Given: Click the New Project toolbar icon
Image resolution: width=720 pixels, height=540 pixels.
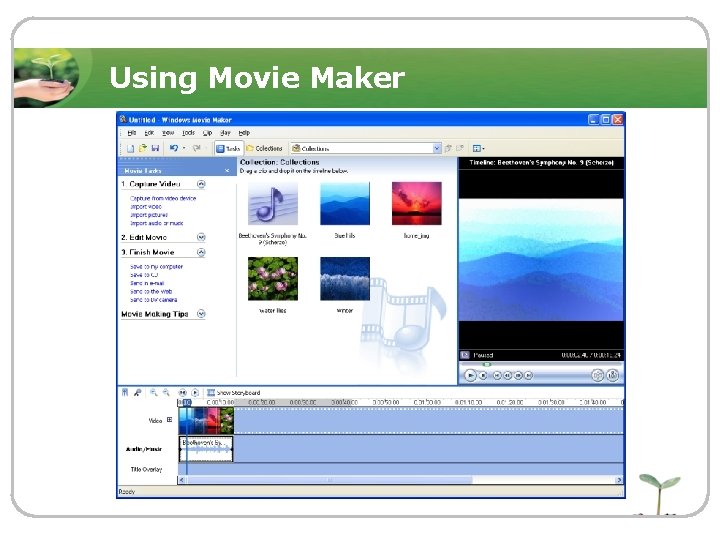Looking at the screenshot, I should tap(130, 148).
